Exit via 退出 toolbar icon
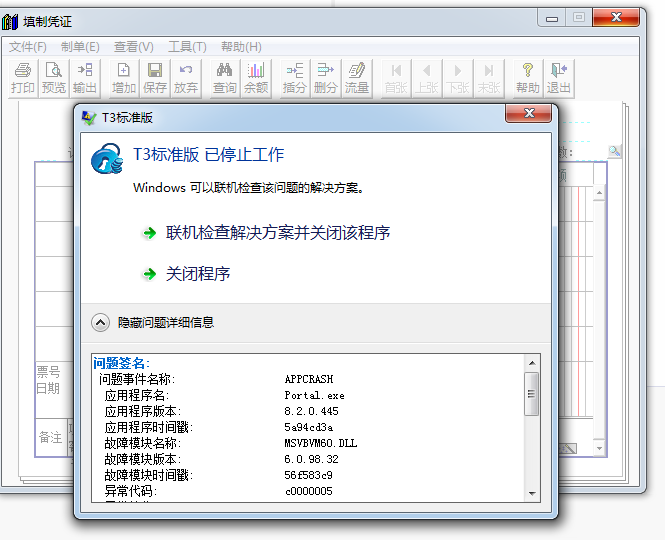 tap(559, 78)
